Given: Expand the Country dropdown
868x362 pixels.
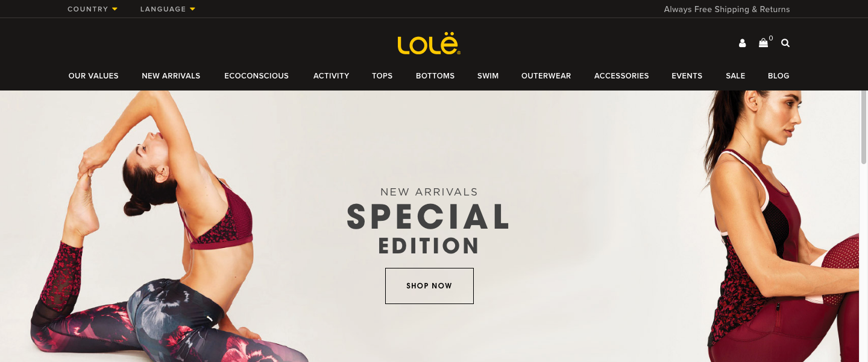Looking at the screenshot, I should coord(93,9).
